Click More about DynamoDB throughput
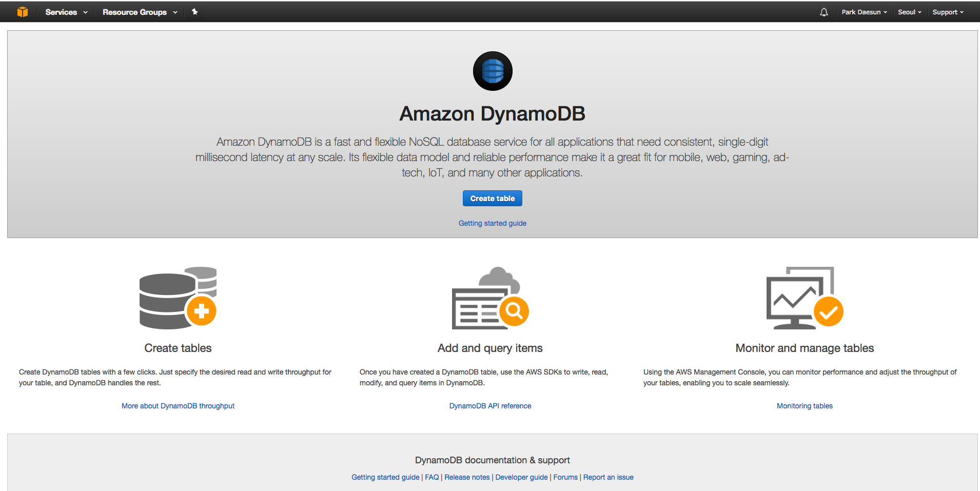980x491 pixels. (x=178, y=405)
